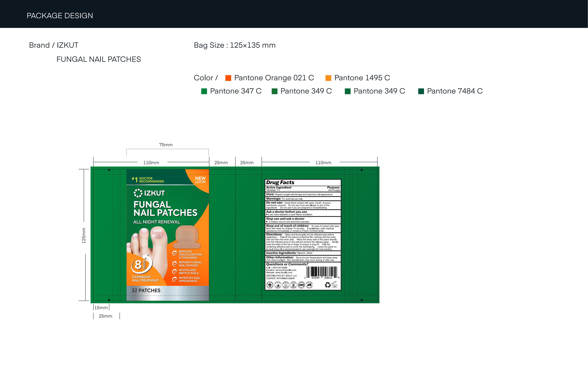Screen dimensions: 588x387
Task: Click the GMO Free badge
Action: [x=301, y=285]
